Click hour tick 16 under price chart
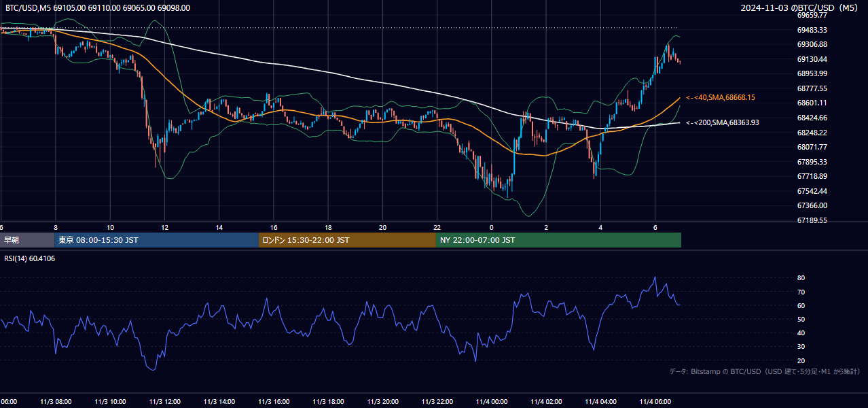Image resolution: width=868 pixels, height=408 pixels. pos(274,227)
